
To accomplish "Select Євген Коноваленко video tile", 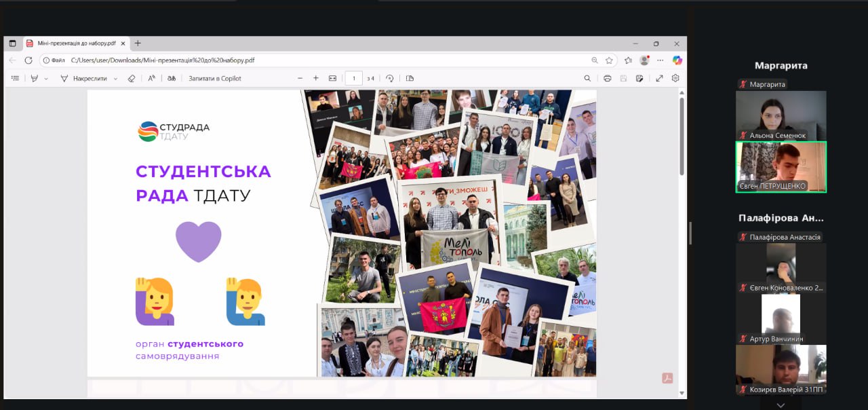I will tap(781, 268).
